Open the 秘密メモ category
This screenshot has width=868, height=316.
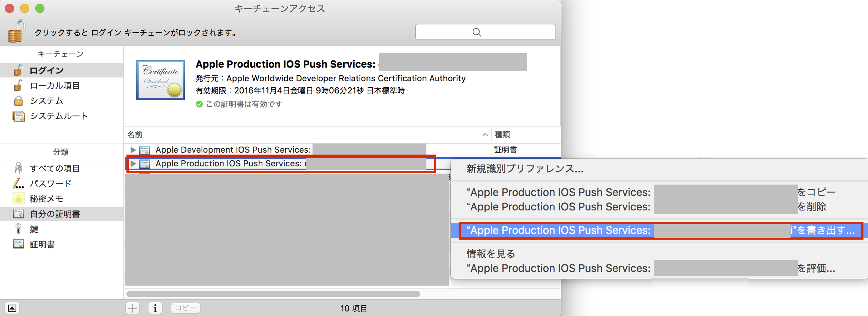(x=46, y=199)
